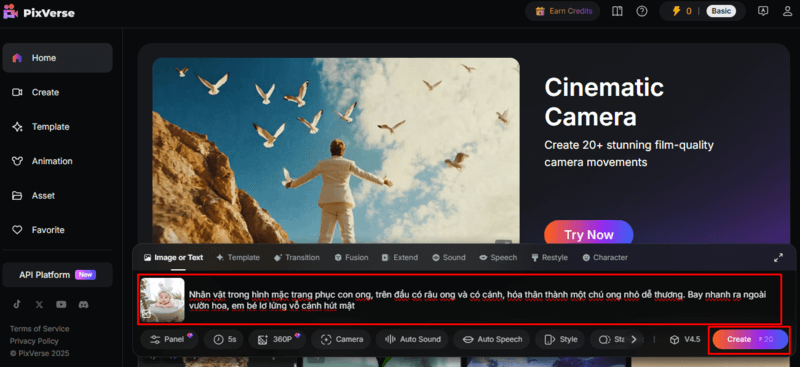This screenshot has height=367, width=800.
Task: Click the lightning credits balance
Action: tap(682, 11)
